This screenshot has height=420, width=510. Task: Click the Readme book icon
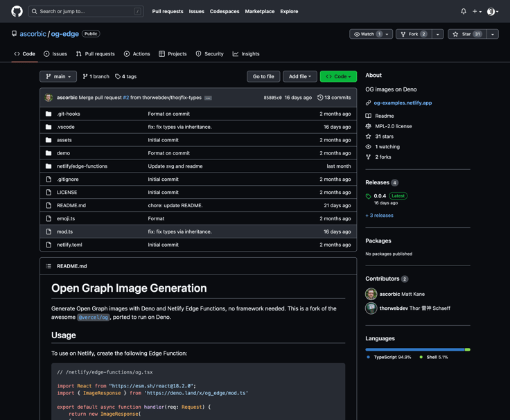(x=368, y=116)
